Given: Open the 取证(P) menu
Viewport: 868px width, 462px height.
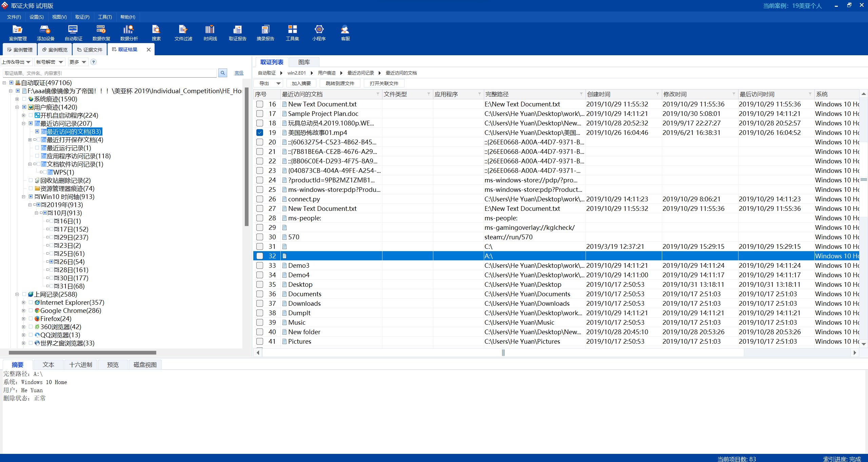Looking at the screenshot, I should [x=82, y=17].
